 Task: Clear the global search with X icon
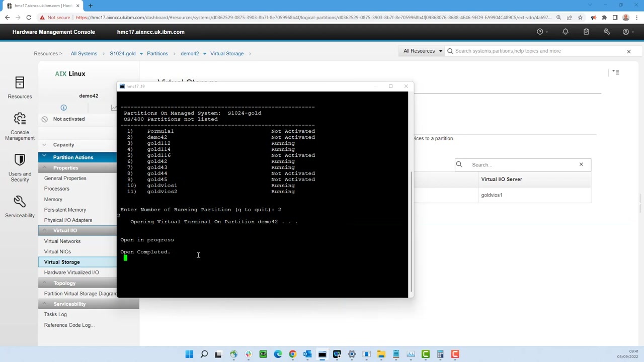[628, 51]
